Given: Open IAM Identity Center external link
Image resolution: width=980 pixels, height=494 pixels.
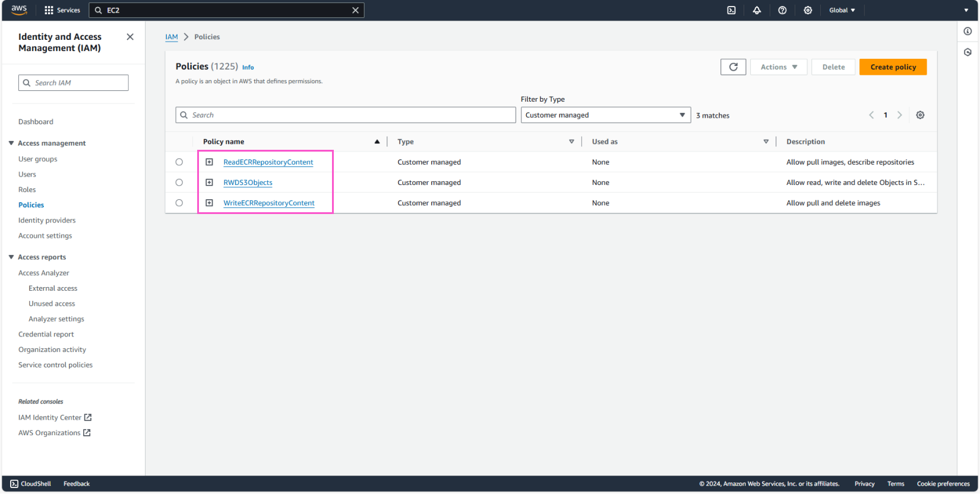Looking at the screenshot, I should [55, 417].
